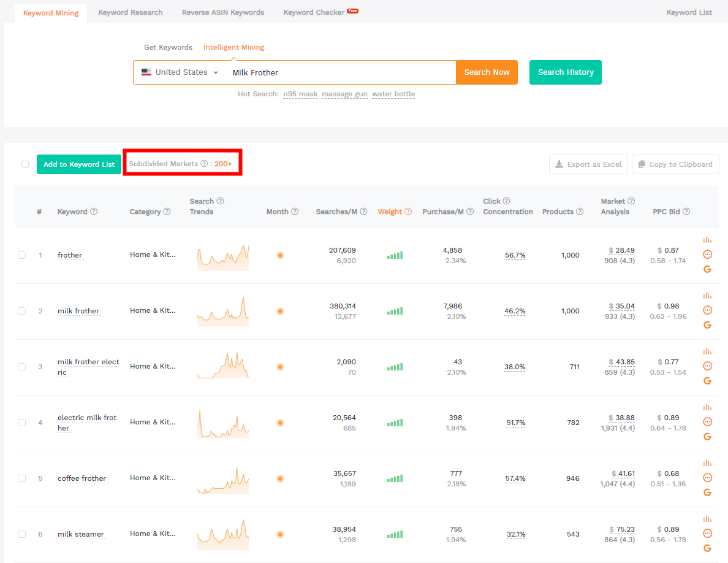Image resolution: width=728 pixels, height=563 pixels.
Task: Tick the checkbox for the frother row
Action: tap(22, 255)
